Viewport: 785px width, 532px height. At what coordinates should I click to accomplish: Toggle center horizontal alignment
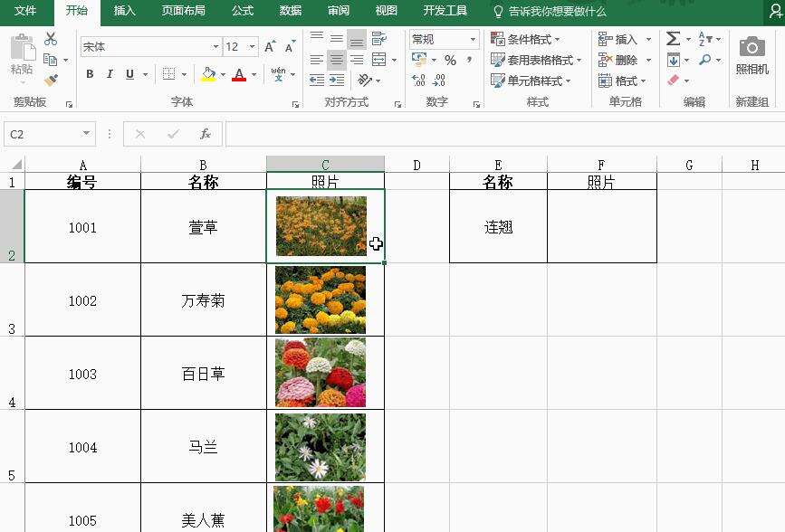(337, 60)
